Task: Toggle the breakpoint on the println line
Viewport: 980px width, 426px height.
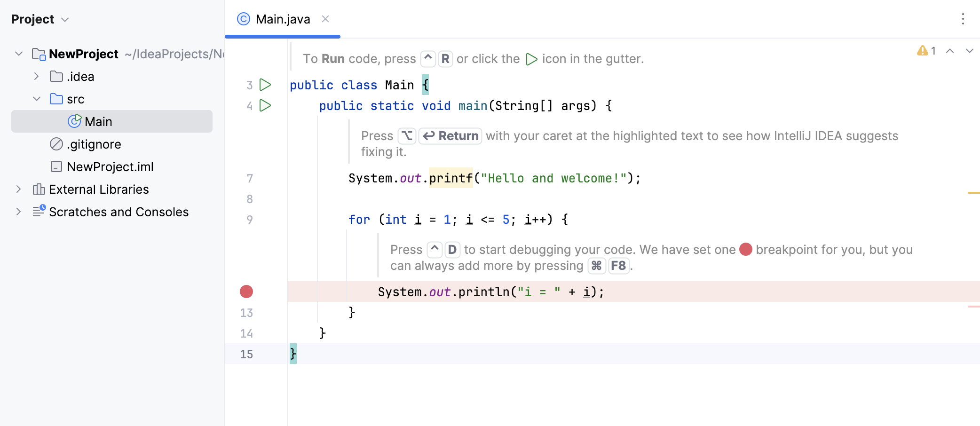Action: point(246,292)
